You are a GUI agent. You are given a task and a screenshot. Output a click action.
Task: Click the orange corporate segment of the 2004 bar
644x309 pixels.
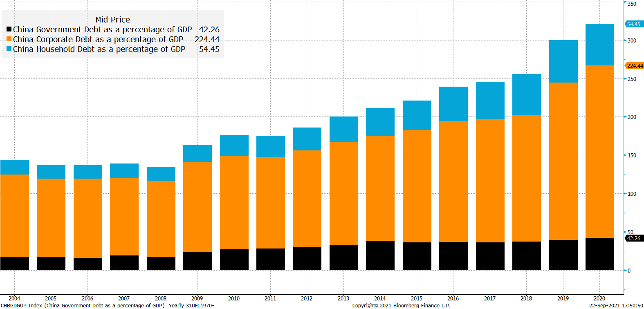[x=15, y=216]
